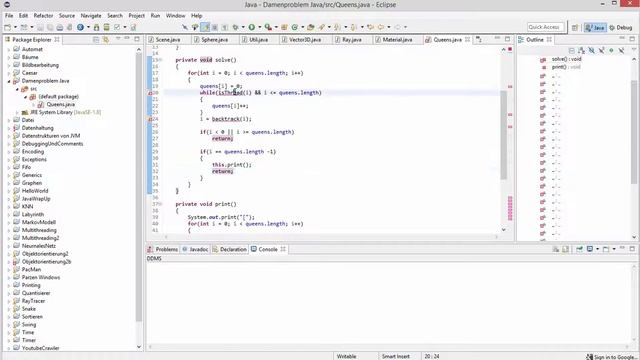Viewport: 640px width, 360px height.
Task: Toggle Hide Local Types in Outline
Action: (x=621, y=50)
